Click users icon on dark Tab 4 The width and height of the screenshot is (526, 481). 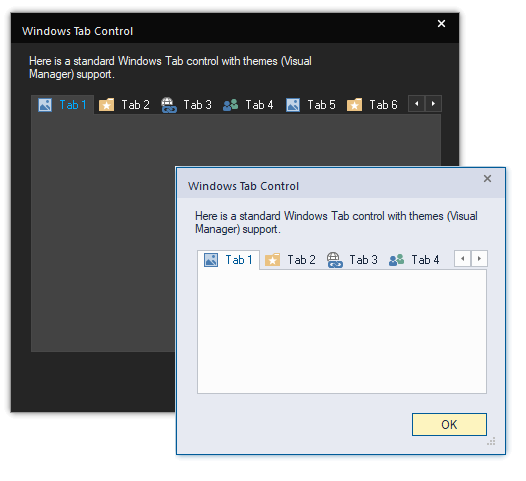(230, 105)
